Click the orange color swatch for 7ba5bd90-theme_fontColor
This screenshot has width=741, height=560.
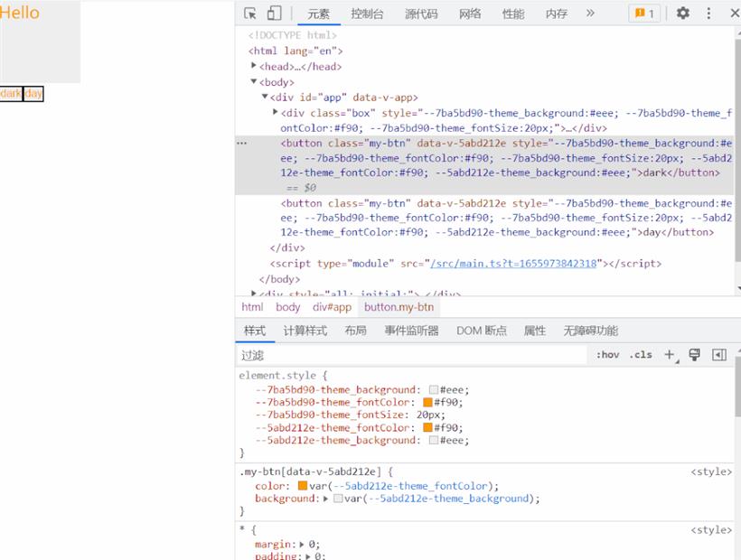(x=427, y=403)
